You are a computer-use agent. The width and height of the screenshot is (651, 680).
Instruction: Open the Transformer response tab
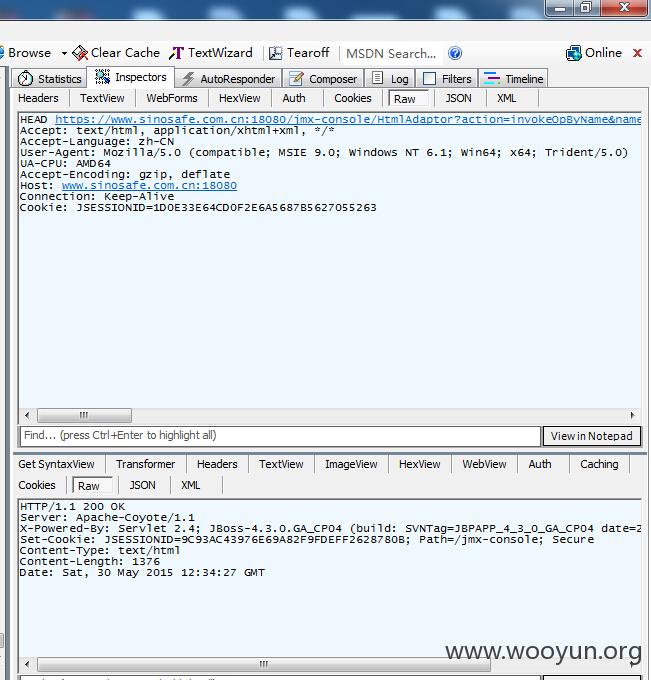(x=145, y=464)
